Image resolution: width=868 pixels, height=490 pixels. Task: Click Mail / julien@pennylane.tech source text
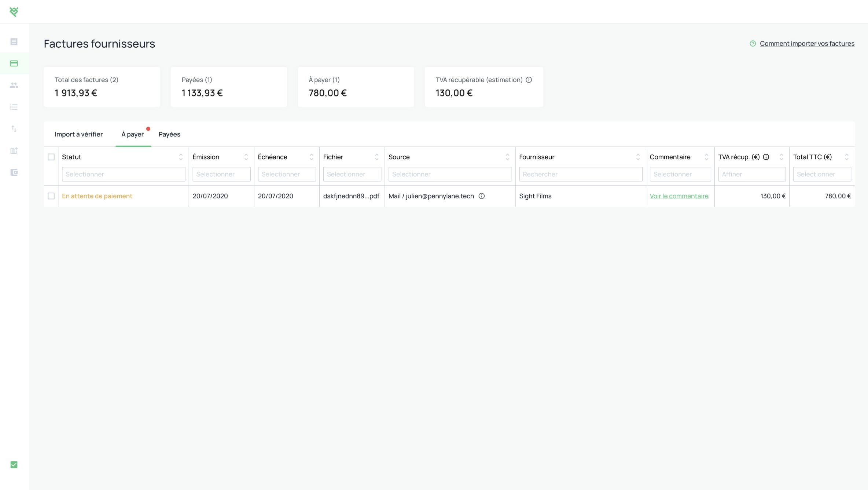coord(431,196)
